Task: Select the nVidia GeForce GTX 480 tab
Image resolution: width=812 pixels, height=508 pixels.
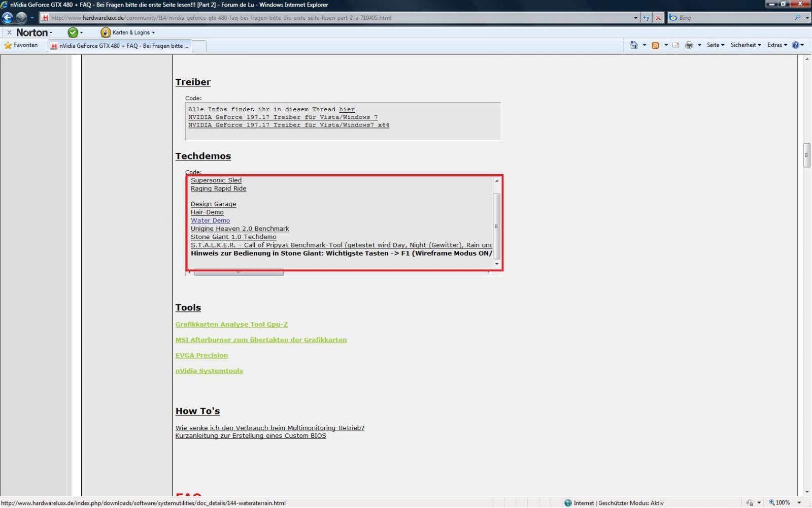Action: 120,46
